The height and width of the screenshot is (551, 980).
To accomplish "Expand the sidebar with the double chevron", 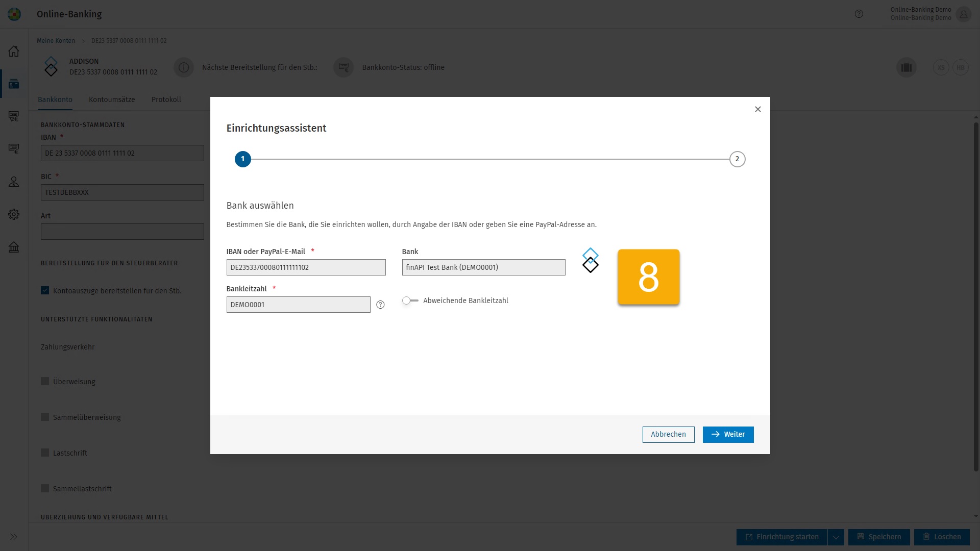I will click(x=14, y=537).
